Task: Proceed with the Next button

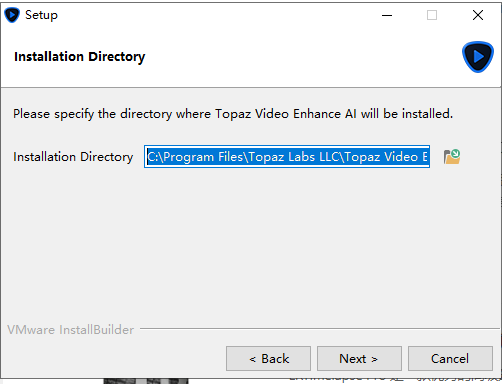Action: click(x=359, y=359)
